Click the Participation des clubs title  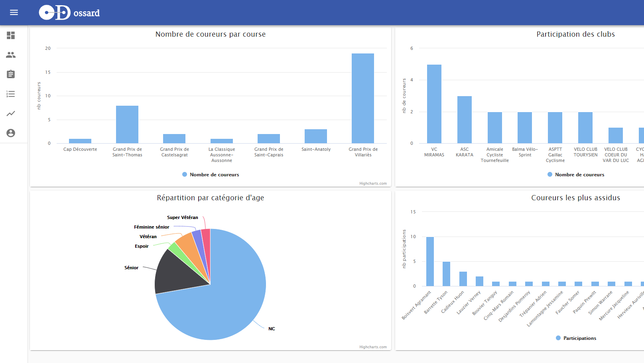click(x=576, y=34)
